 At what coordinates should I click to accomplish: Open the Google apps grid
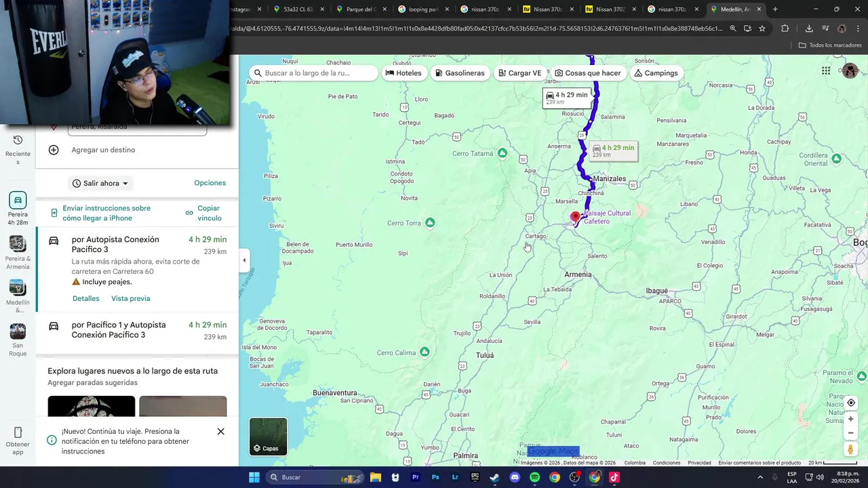pyautogui.click(x=826, y=70)
